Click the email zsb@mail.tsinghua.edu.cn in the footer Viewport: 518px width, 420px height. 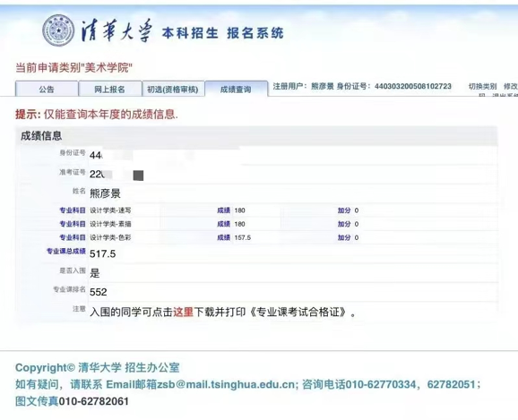tap(225, 384)
